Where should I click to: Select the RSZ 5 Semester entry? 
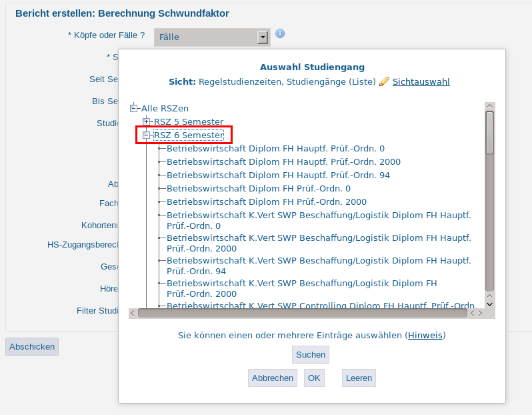coord(189,121)
